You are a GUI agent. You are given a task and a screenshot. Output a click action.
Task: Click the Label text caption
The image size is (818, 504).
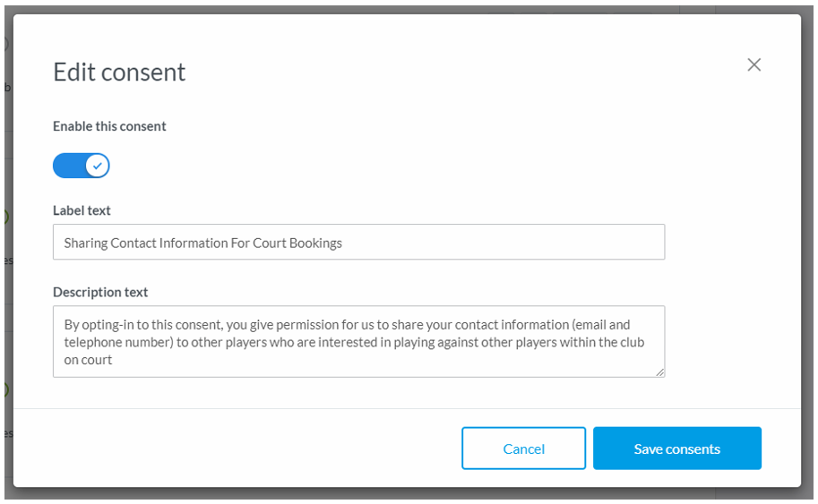click(x=82, y=210)
